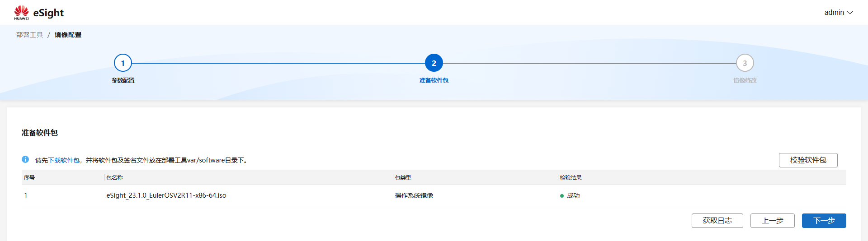Select the greyed step 3 circle
Screen dimensions: 868x241
(x=745, y=63)
